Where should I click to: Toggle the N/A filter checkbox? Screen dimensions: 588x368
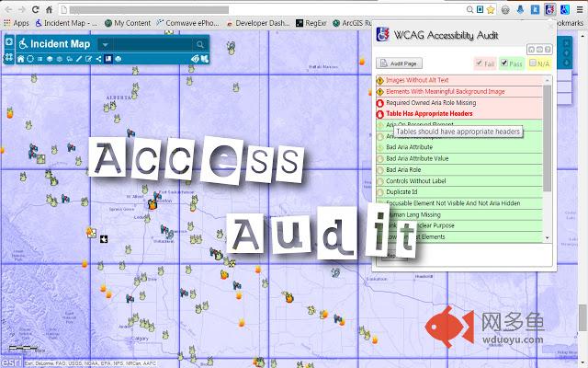click(x=532, y=63)
